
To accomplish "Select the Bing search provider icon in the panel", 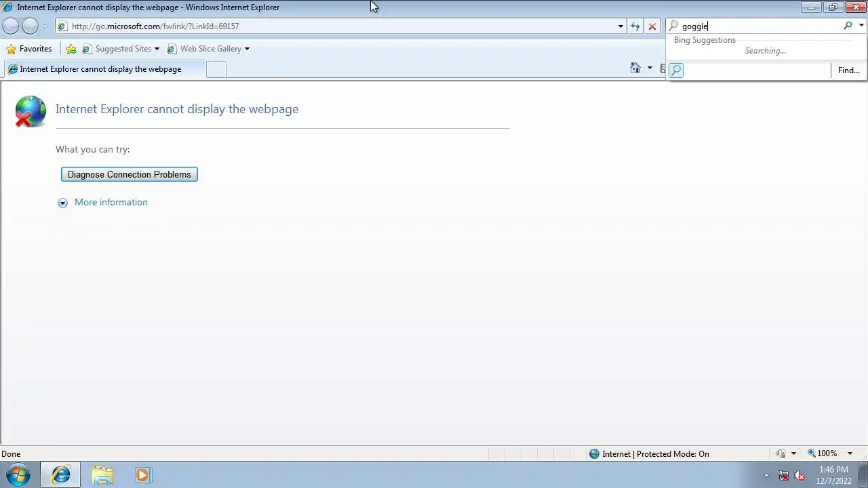I will click(x=676, y=70).
